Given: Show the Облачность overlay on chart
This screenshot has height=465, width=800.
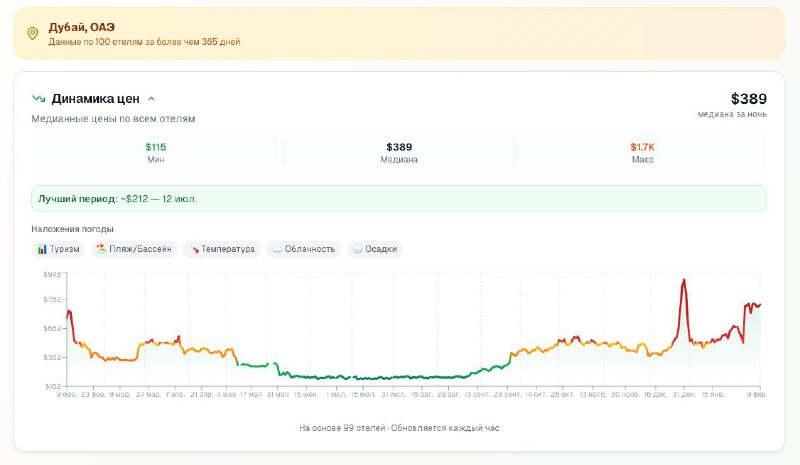Looking at the screenshot, I should coord(303,249).
